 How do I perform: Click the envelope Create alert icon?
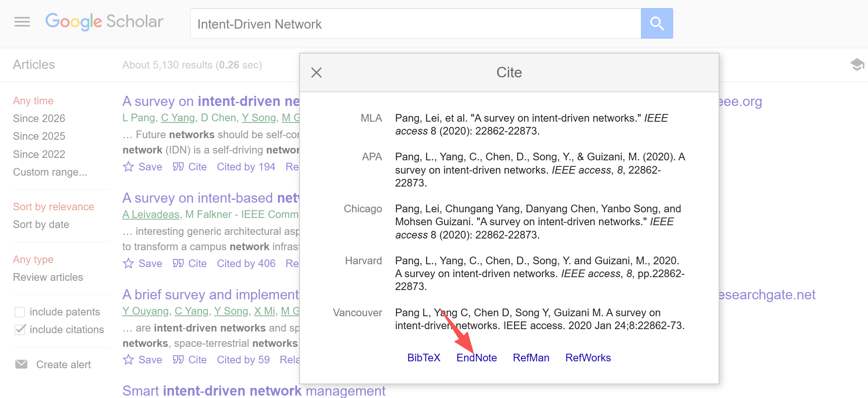(x=21, y=364)
